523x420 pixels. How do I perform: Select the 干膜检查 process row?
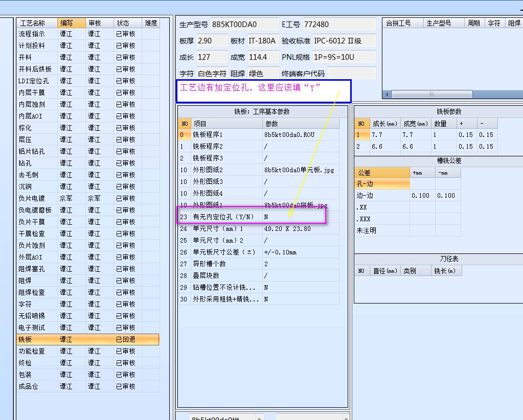coord(88,234)
